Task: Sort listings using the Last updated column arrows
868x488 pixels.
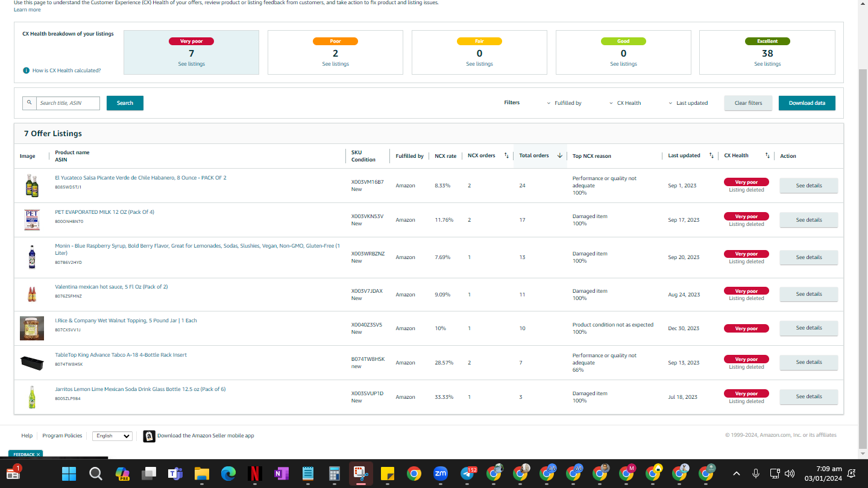Action: point(711,156)
